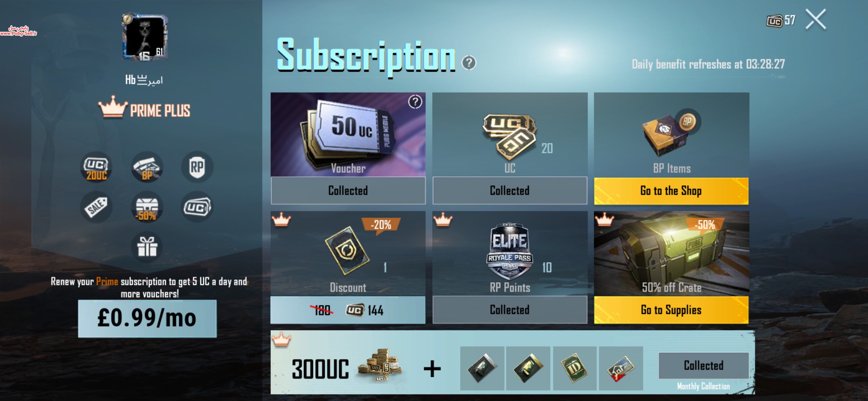Open the 20UC daily benefit icon
Image resolution: width=868 pixels, height=401 pixels.
[96, 167]
